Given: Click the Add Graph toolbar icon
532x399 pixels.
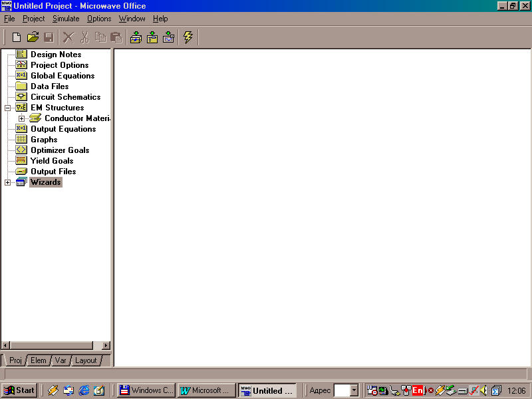Looking at the screenshot, I should pos(169,37).
